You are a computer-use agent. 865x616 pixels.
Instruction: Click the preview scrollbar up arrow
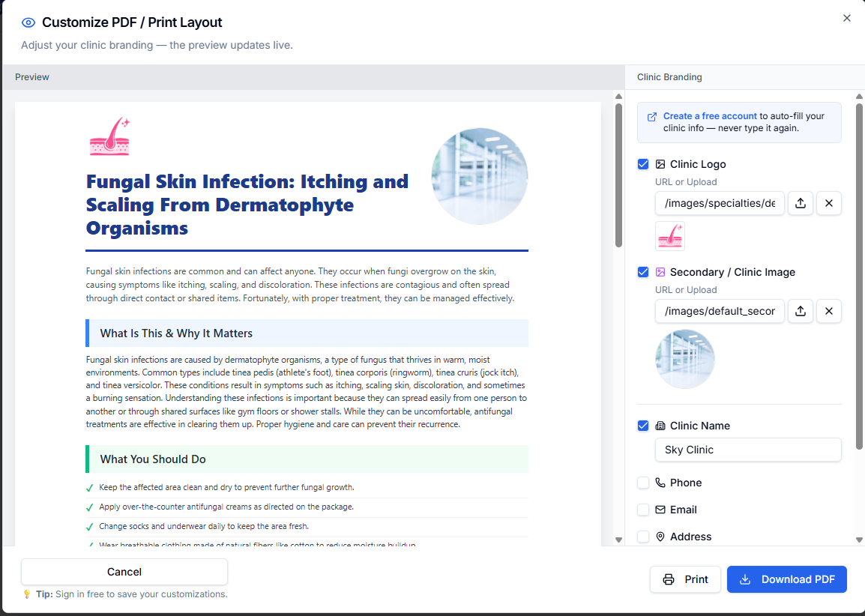coord(618,97)
